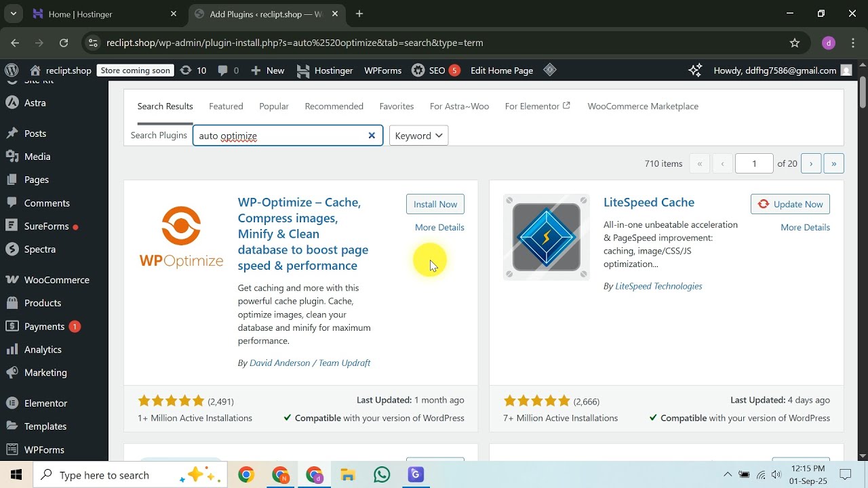The height and width of the screenshot is (488, 868).
Task: Open the Chrome profile avatar
Action: tap(828, 43)
